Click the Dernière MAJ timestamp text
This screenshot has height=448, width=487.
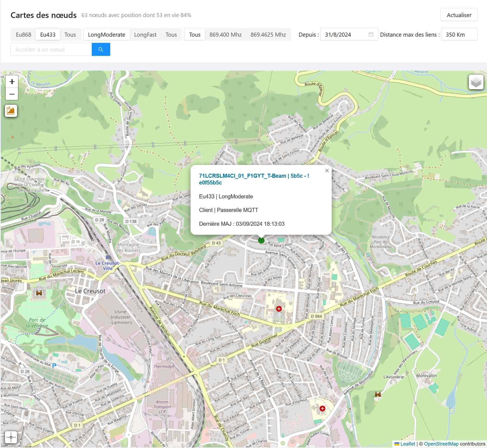tap(242, 224)
